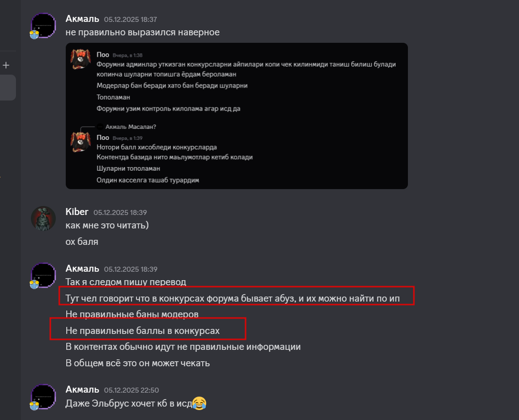519x420 pixels.
Task: Click Kiber's profile avatar
Action: pos(43,218)
